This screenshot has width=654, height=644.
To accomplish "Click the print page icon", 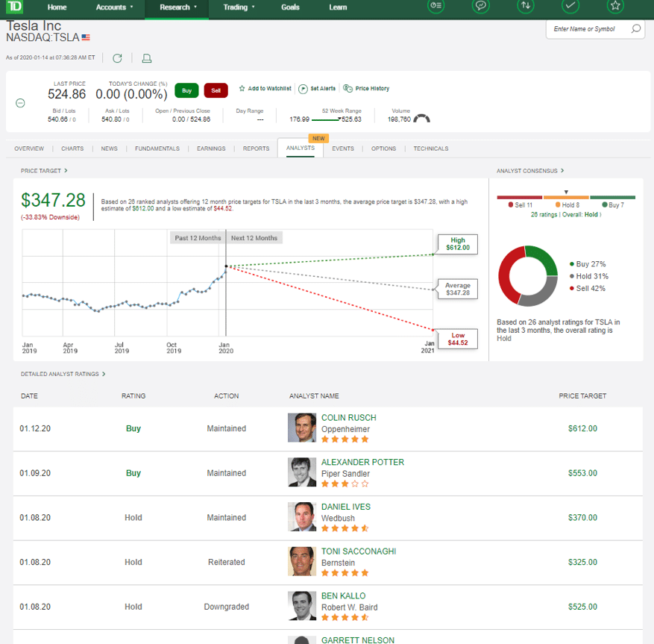I will 147,58.
